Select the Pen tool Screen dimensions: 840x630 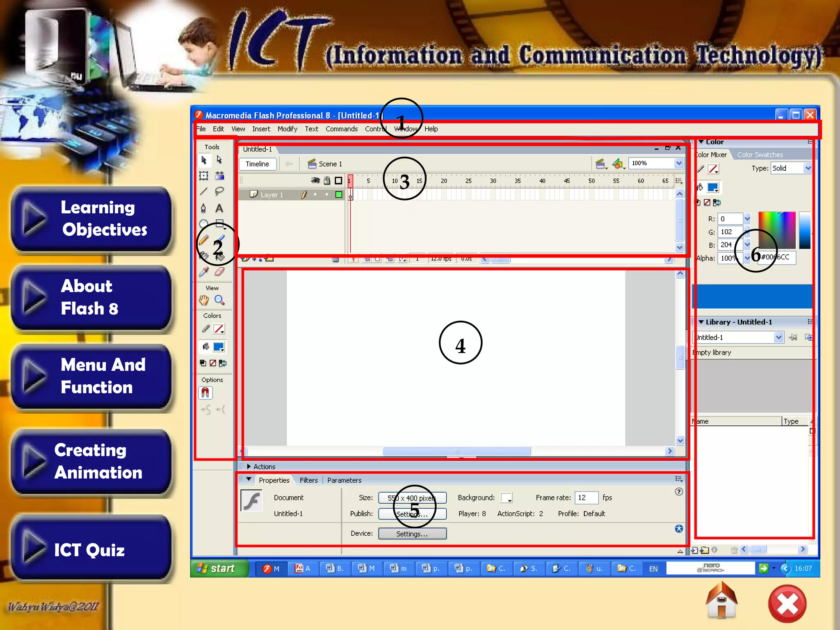204,208
